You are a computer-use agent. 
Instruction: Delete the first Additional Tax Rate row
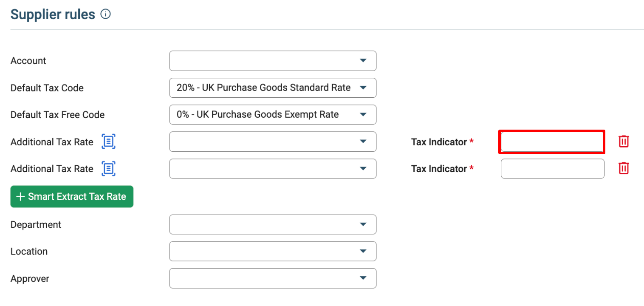(624, 142)
